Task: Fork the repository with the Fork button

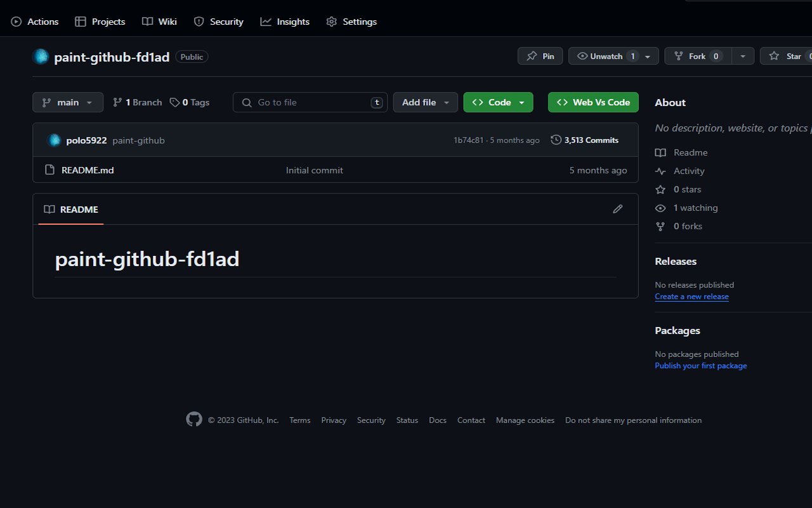Action: [x=698, y=56]
